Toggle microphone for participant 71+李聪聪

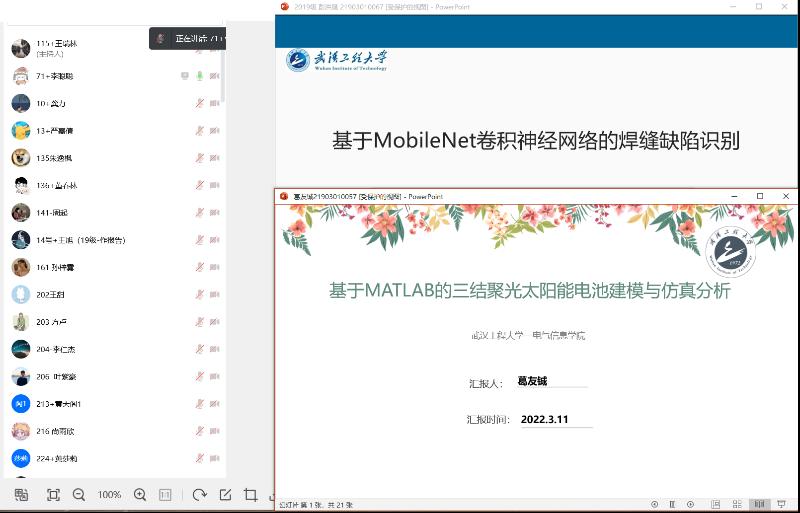pyautogui.click(x=199, y=76)
